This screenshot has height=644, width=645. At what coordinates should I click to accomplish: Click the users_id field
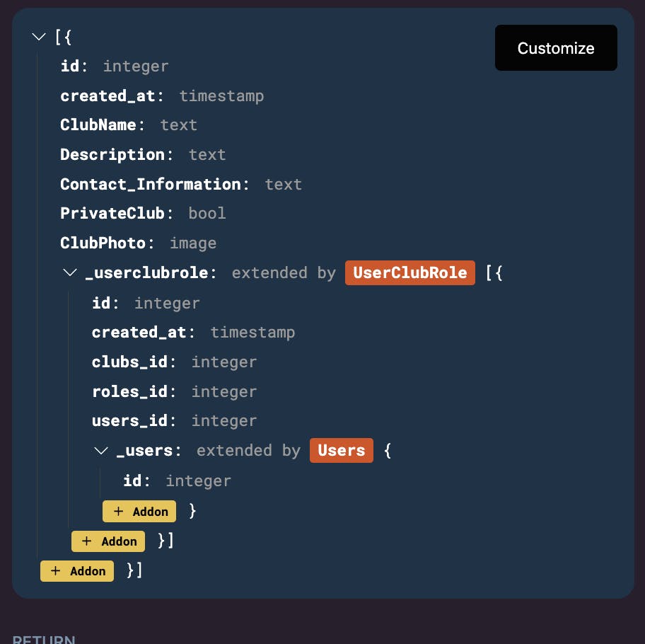point(130,421)
